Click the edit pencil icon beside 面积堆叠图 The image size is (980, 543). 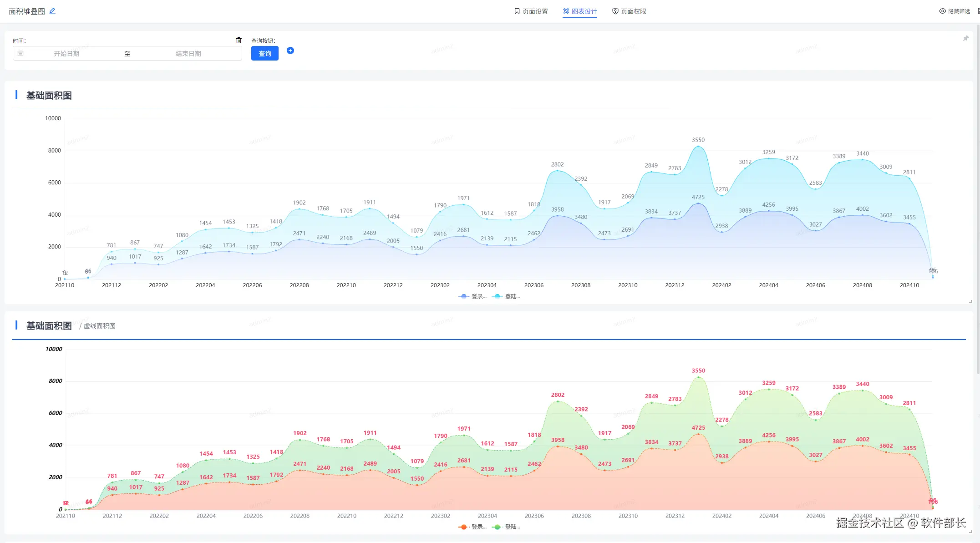pyautogui.click(x=52, y=11)
